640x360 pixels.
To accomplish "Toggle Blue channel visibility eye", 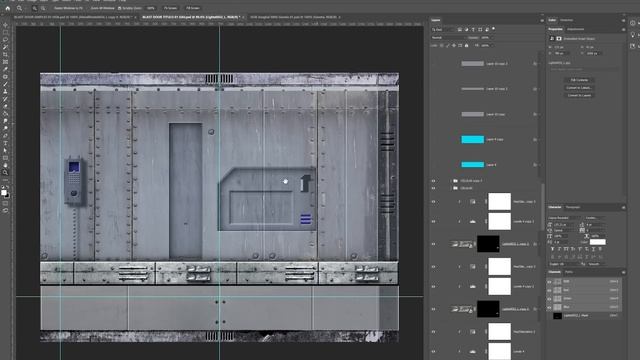I will (x=549, y=307).
